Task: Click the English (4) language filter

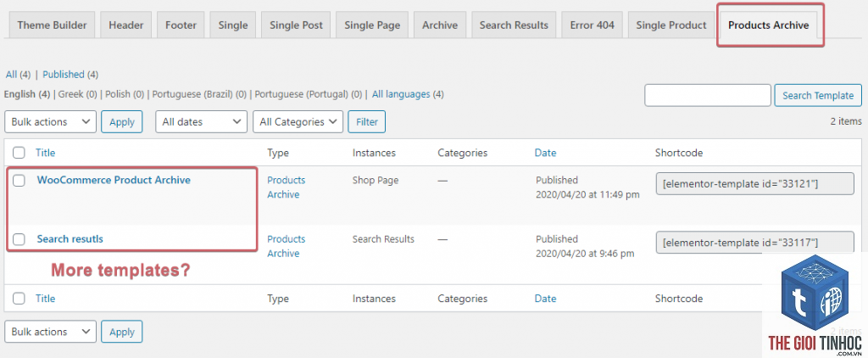Action: click(27, 94)
